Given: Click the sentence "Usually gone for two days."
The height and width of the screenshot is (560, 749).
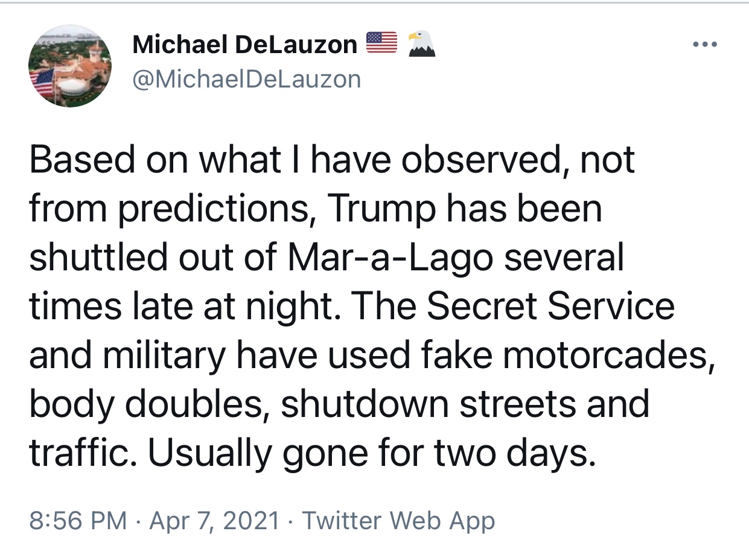Looking at the screenshot, I should coord(371,454).
